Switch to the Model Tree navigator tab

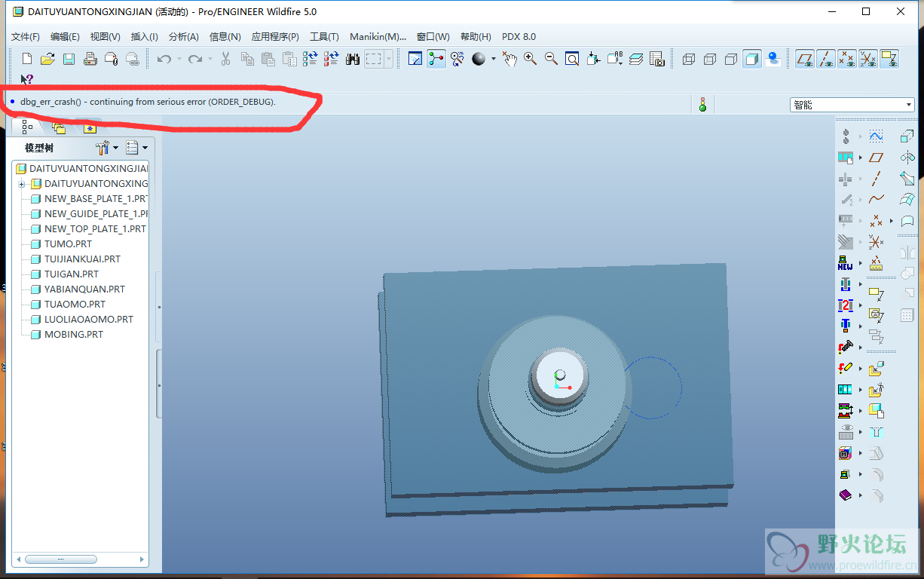26,127
